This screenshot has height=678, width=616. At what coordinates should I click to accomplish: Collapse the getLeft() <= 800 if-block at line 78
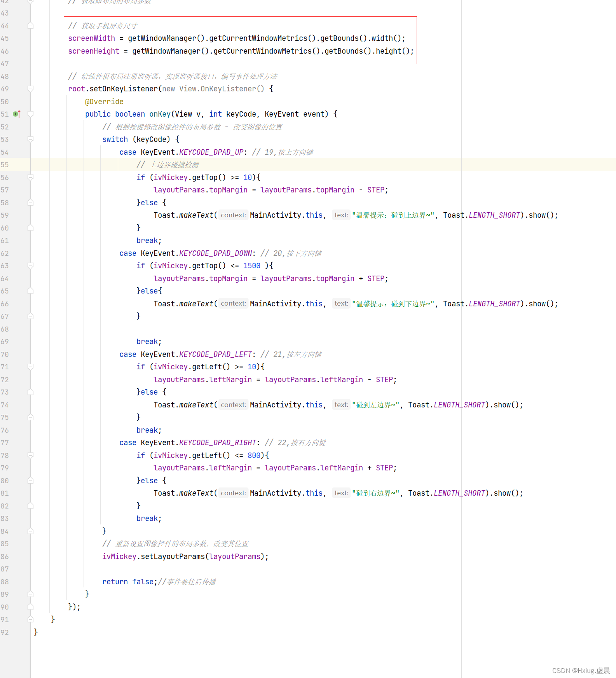[x=30, y=455]
